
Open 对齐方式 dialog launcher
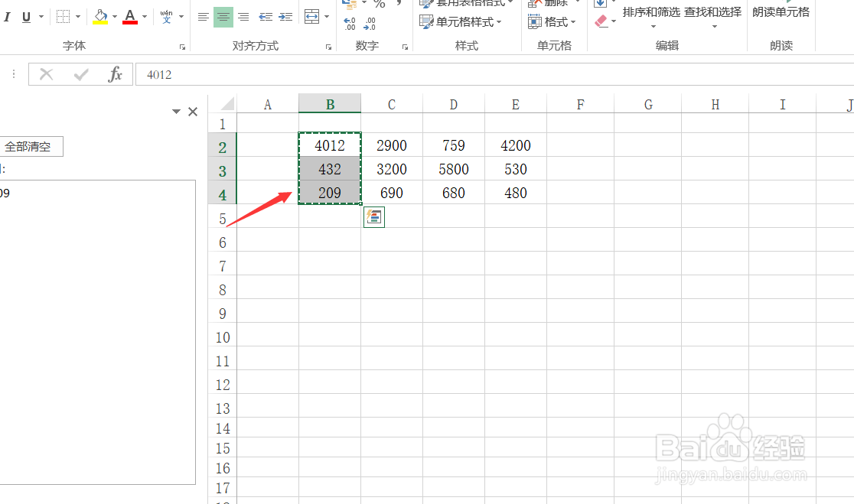pos(328,47)
